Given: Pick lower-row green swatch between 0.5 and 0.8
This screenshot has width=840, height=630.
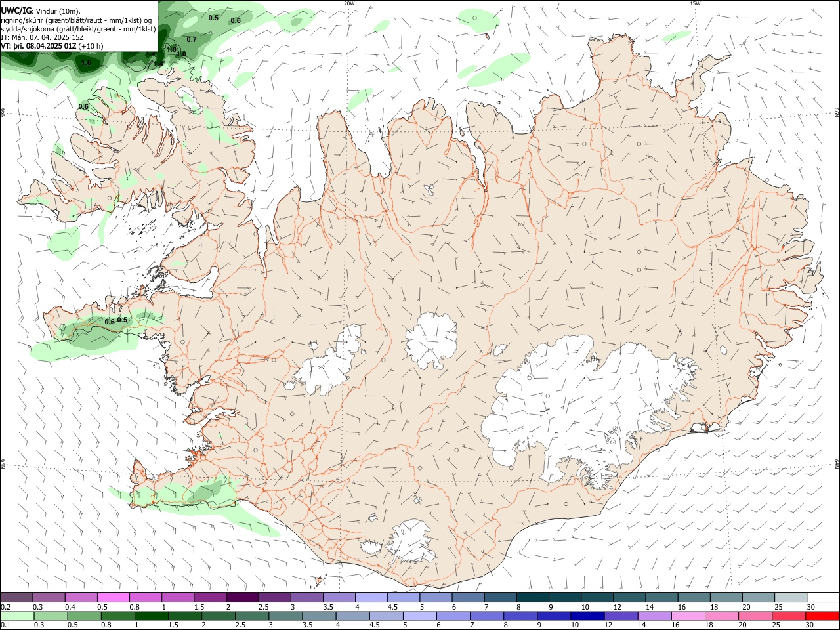Looking at the screenshot, I should click(84, 616).
